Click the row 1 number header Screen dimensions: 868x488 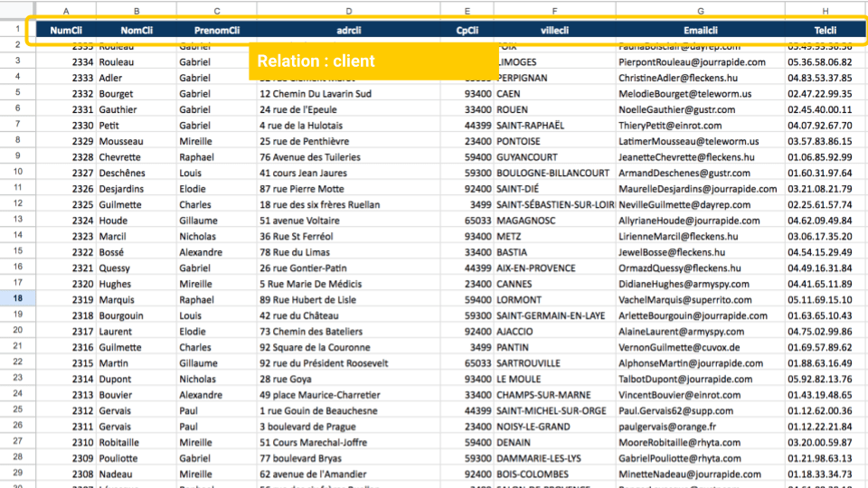pyautogui.click(x=17, y=30)
